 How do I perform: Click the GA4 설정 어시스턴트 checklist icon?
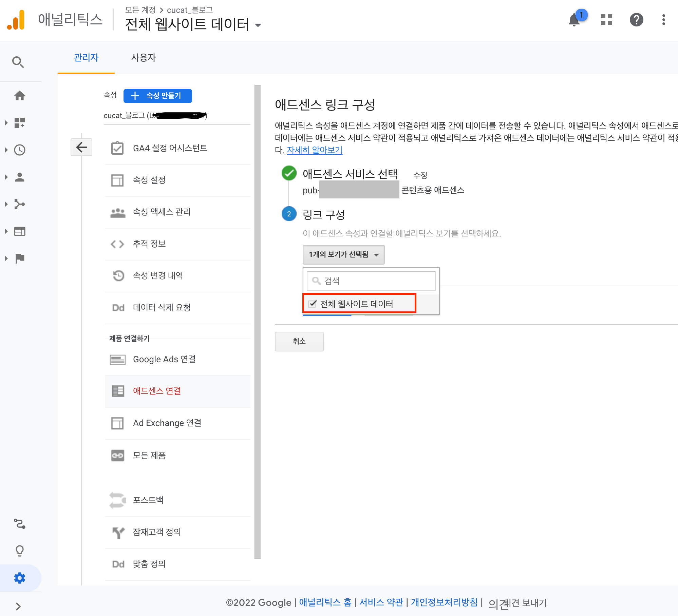[117, 148]
